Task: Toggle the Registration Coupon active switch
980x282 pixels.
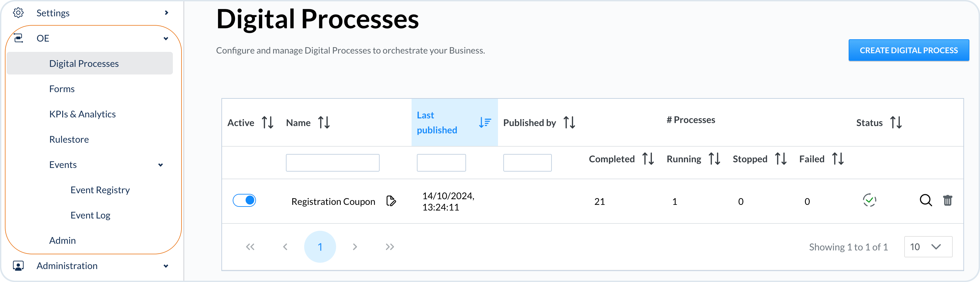Action: click(244, 201)
